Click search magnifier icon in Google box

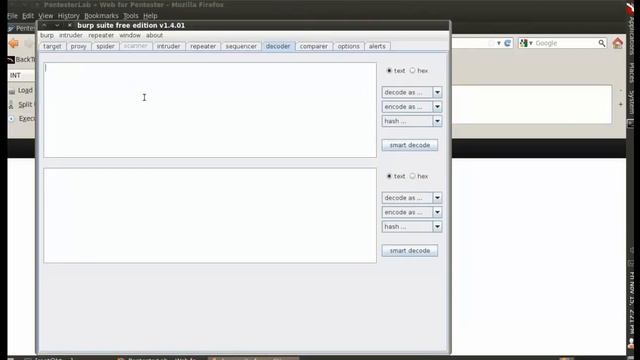pyautogui.click(x=602, y=43)
